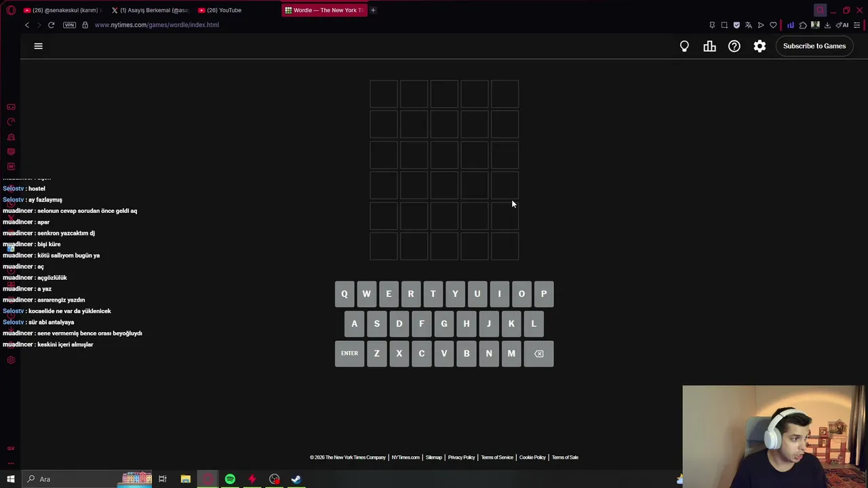The height and width of the screenshot is (488, 868).
Task: View site security lock info
Action: (x=85, y=25)
